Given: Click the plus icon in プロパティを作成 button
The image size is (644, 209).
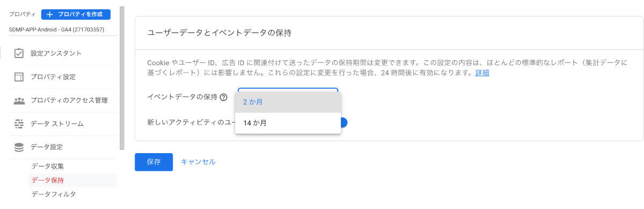Looking at the screenshot, I should 50,15.
